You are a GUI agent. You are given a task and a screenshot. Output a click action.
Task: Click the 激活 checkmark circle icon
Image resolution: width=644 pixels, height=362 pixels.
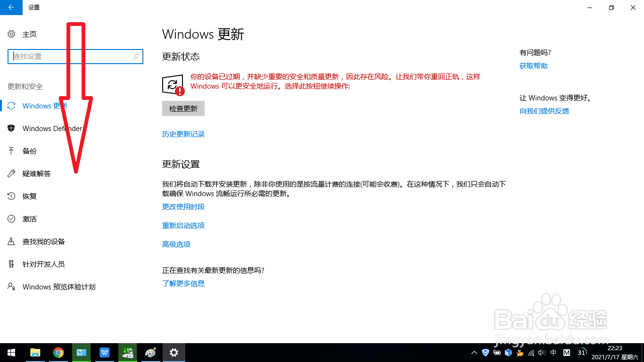[x=12, y=219]
